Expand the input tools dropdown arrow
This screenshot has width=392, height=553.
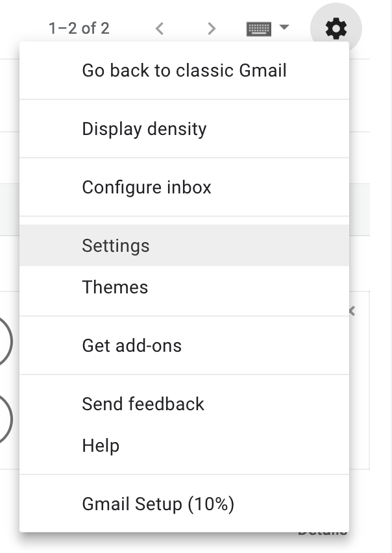click(x=284, y=28)
